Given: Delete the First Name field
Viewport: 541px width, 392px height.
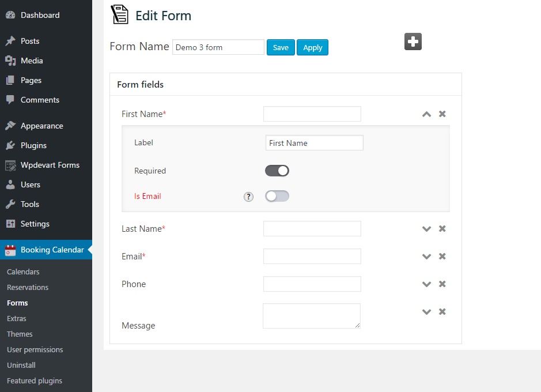Looking at the screenshot, I should click(x=442, y=114).
